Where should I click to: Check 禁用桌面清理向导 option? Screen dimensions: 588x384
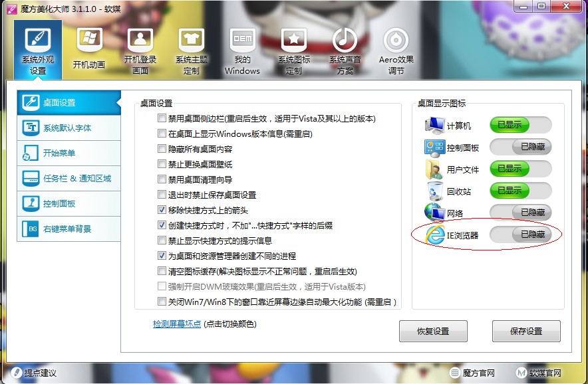tap(162, 179)
